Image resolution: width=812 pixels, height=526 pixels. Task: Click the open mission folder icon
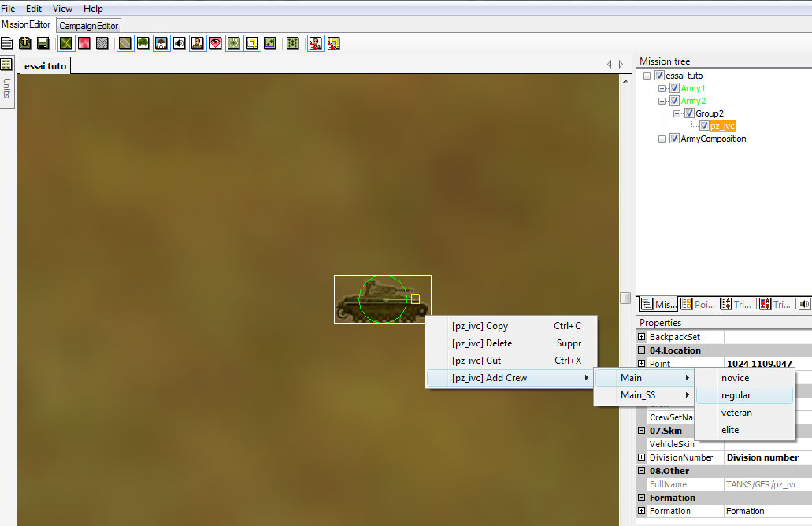tap(25, 43)
